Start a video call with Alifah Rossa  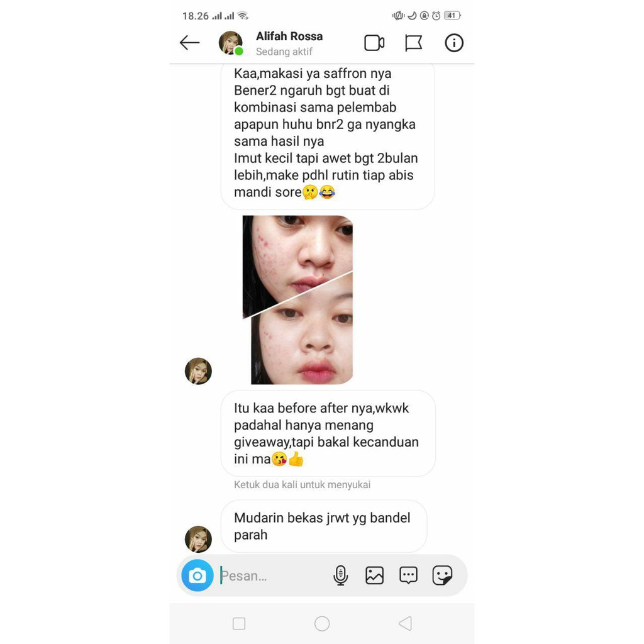pyautogui.click(x=374, y=43)
